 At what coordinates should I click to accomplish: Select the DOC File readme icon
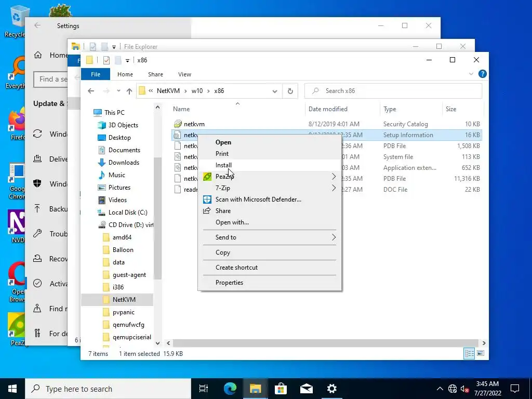click(x=178, y=189)
